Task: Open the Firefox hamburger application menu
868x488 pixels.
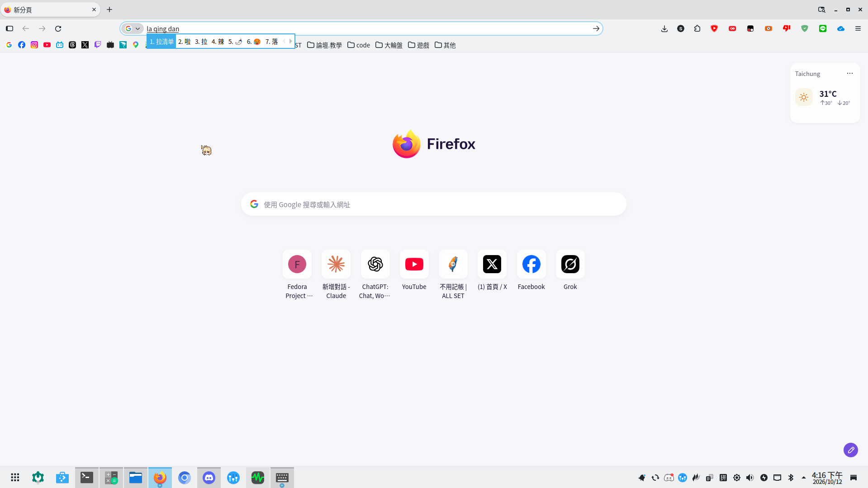Action: click(x=858, y=28)
